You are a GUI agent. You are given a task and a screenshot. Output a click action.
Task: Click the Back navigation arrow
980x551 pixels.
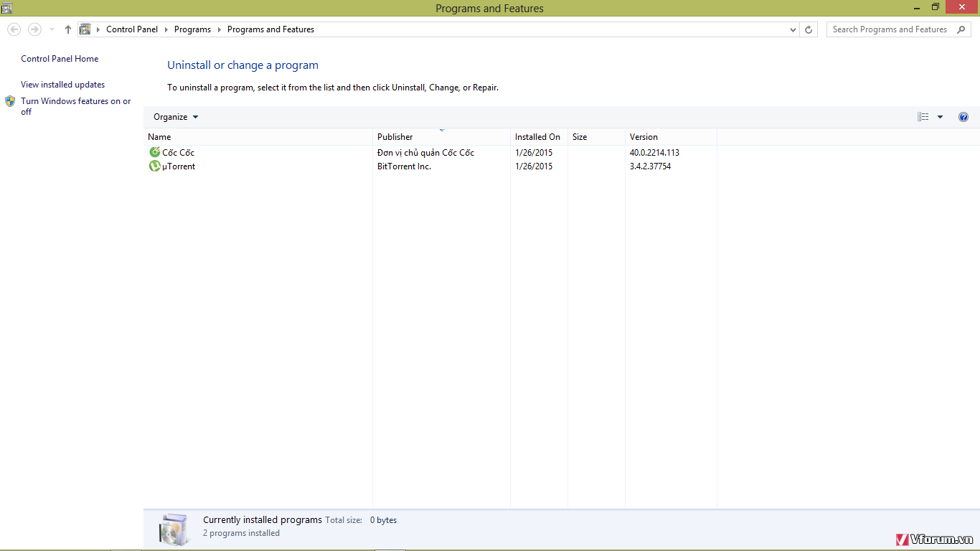[14, 29]
